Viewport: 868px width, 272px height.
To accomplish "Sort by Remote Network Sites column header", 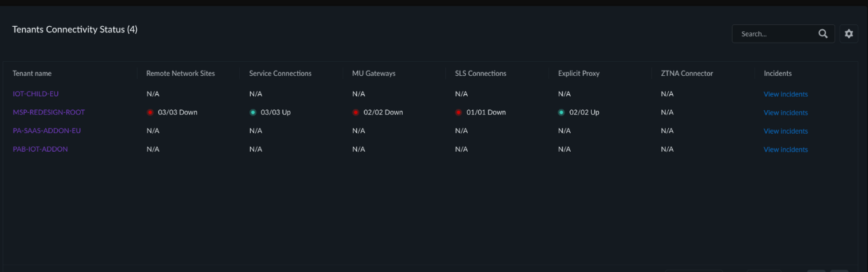I will pyautogui.click(x=181, y=73).
